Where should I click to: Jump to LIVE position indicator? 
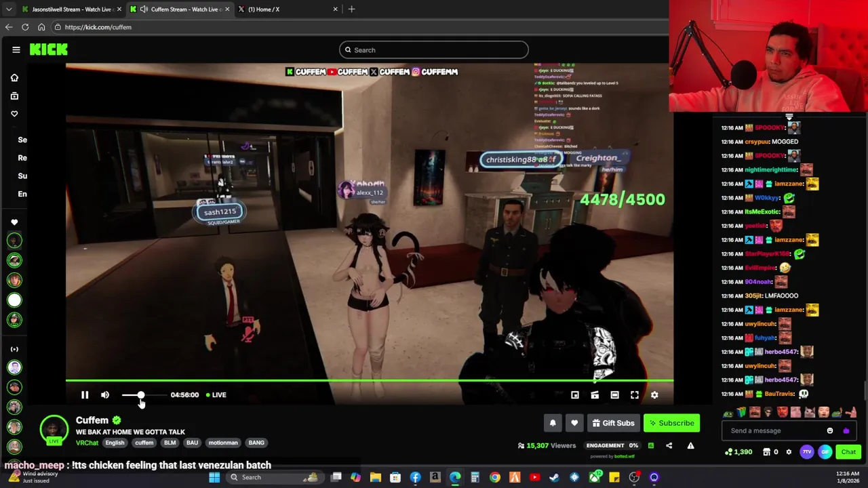(x=216, y=394)
